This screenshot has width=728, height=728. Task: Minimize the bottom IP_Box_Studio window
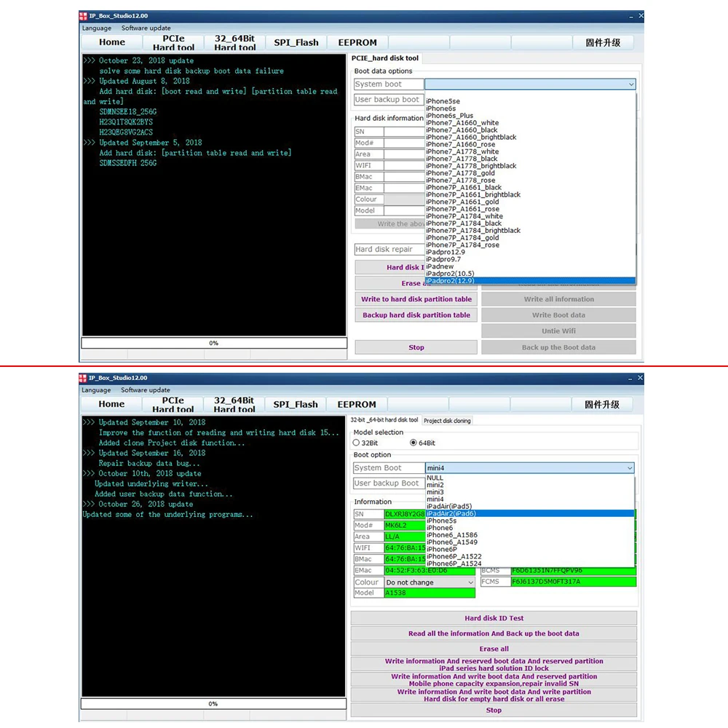pyautogui.click(x=630, y=379)
